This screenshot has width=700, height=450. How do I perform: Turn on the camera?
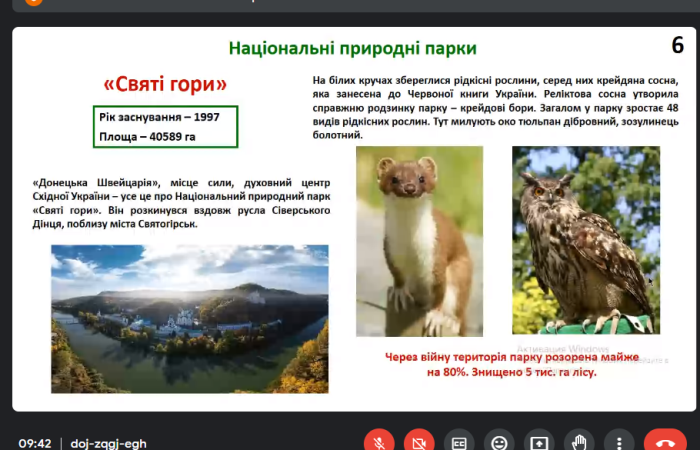pos(420,442)
